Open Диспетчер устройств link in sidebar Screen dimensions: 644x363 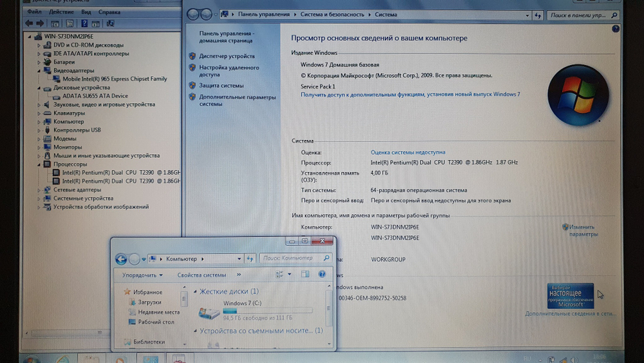pyautogui.click(x=227, y=56)
